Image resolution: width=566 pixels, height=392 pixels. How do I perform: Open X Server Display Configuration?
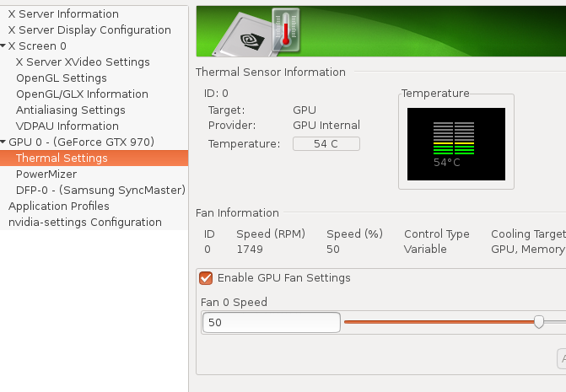pos(89,30)
